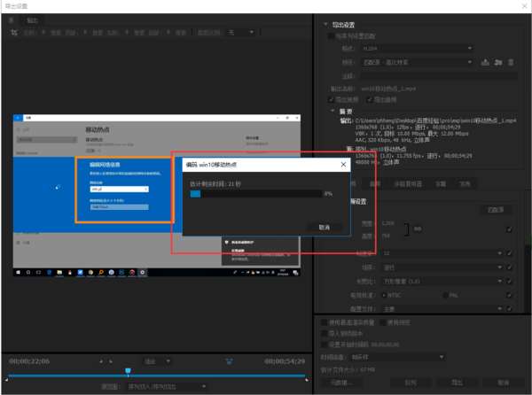Click Cancel in the encoding dialog
532x395 pixels.
(324, 227)
